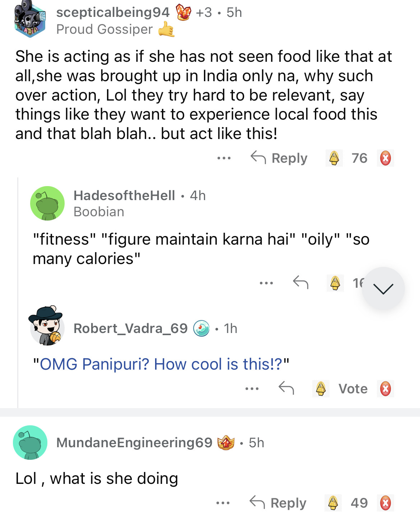The width and height of the screenshot is (420, 518).
Task: Open scepticalbeing94's profile avatar
Action: [30, 20]
